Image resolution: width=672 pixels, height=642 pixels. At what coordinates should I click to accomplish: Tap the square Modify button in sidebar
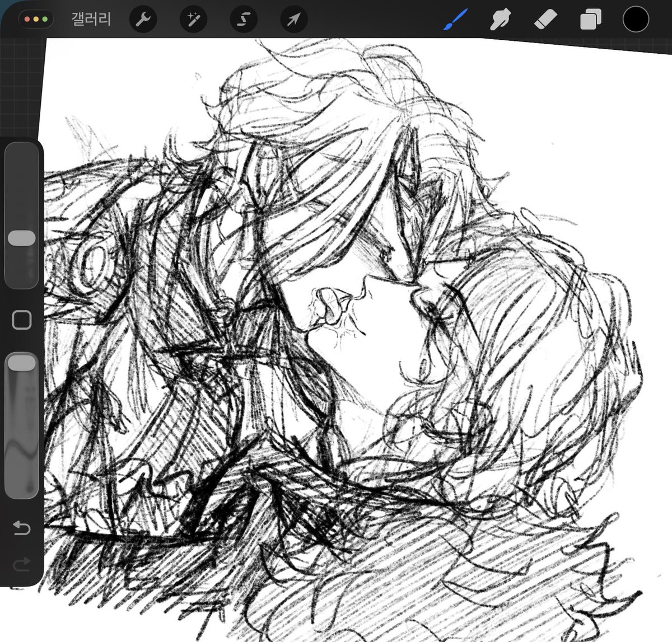pos(22,320)
